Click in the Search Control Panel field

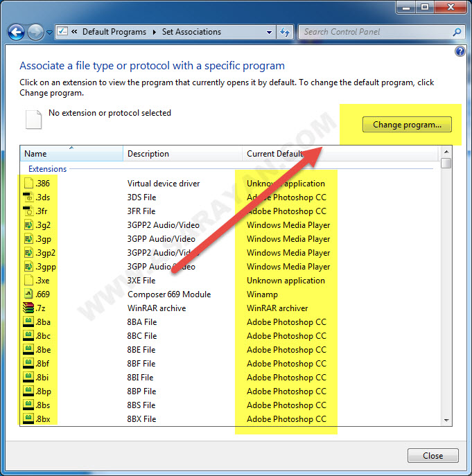[374, 32]
